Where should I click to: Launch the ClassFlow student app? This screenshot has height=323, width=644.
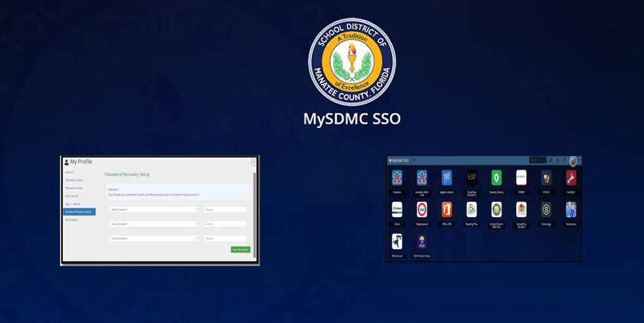(x=471, y=178)
